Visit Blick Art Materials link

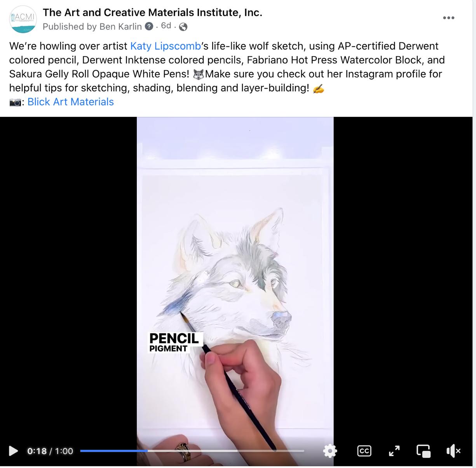pos(70,102)
